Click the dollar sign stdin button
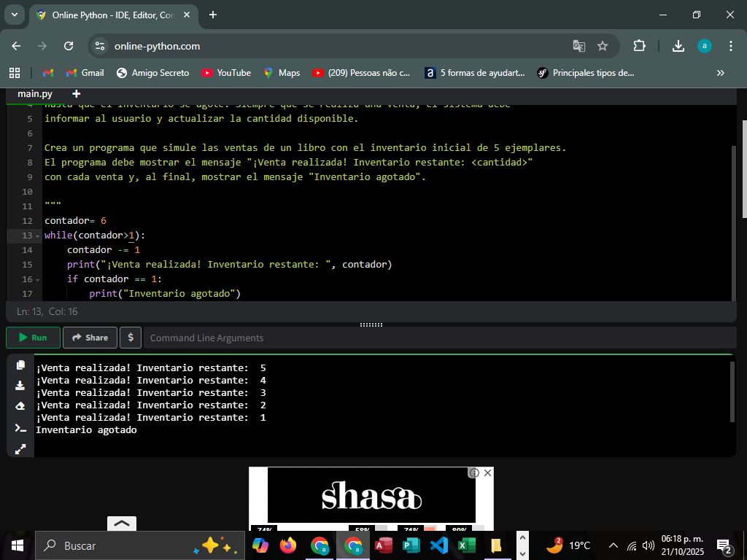This screenshot has height=560, width=747. pos(131,338)
